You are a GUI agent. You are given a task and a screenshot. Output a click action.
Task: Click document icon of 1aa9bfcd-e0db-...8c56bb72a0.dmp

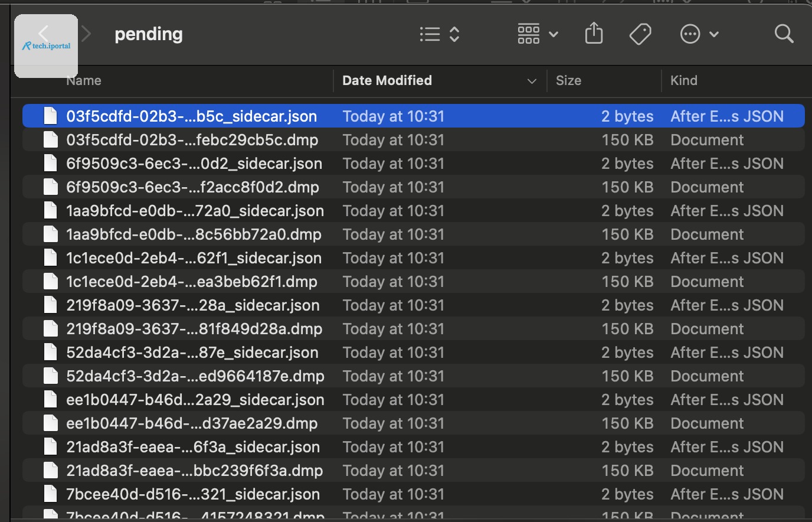[51, 234]
